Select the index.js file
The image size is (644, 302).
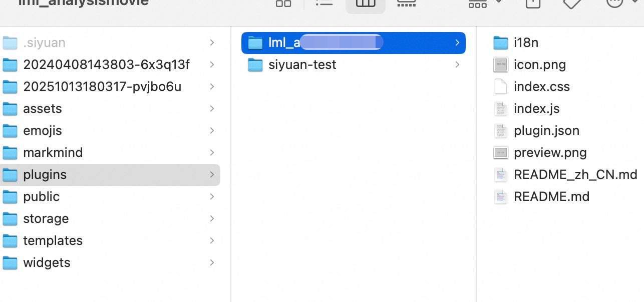pos(536,108)
